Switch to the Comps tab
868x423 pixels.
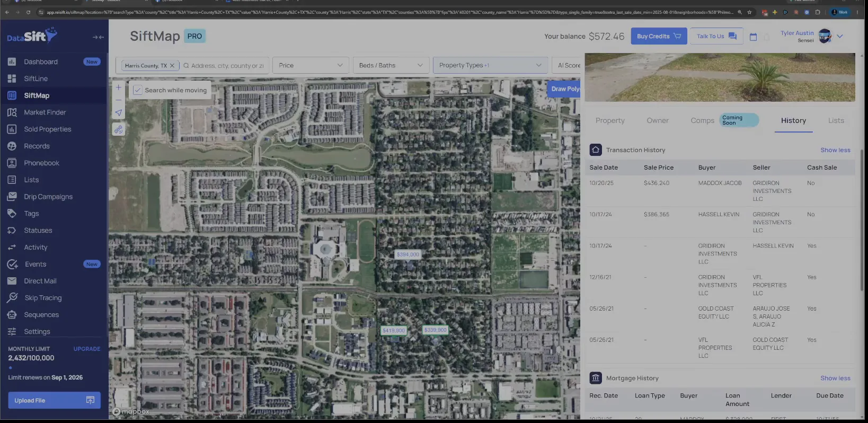(x=703, y=121)
